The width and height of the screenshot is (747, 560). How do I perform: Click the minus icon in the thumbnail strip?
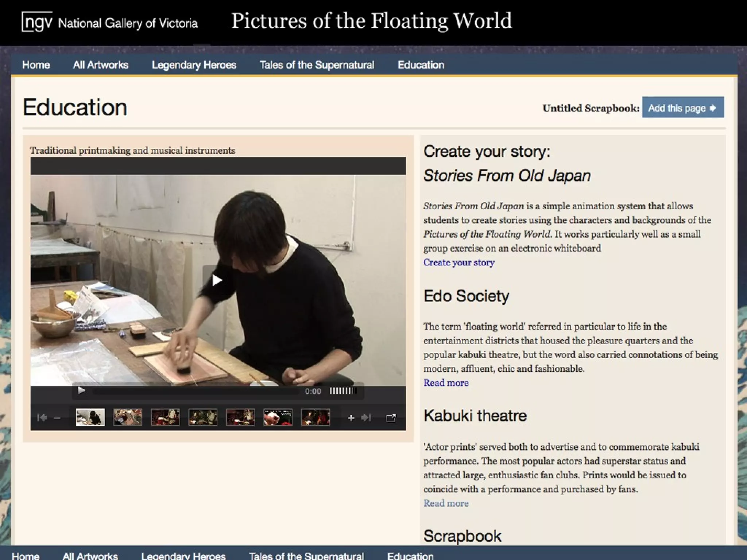pos(57,418)
